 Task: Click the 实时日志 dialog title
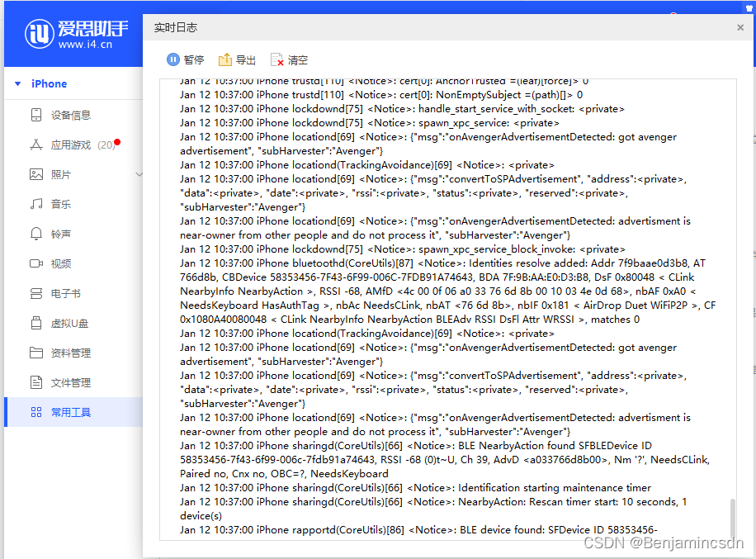(x=176, y=27)
